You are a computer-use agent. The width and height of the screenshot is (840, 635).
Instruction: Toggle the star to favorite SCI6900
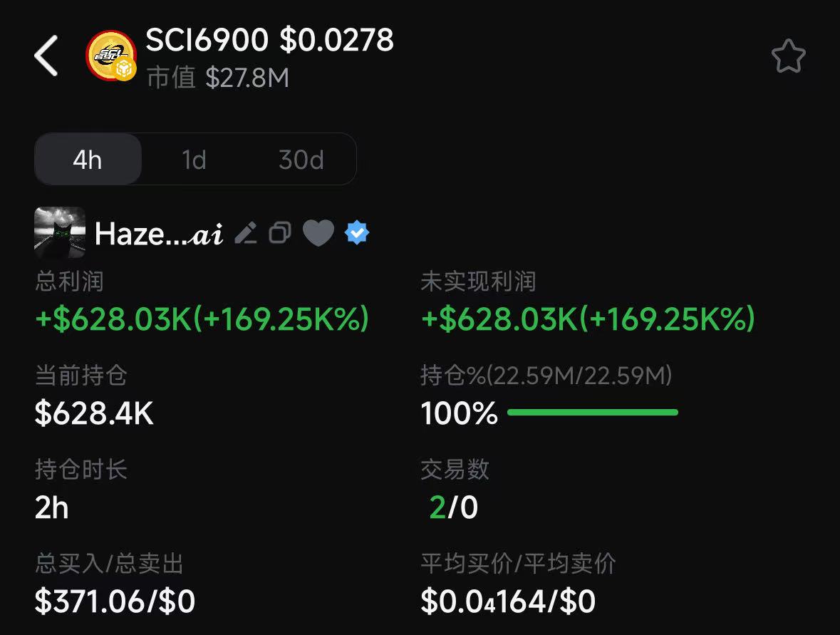(x=788, y=56)
